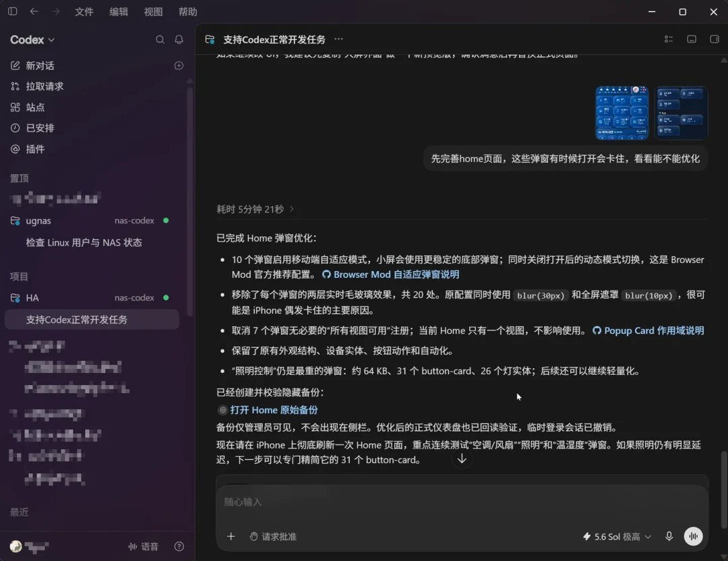Click the user avatar in sidebar footer
728x561 pixels.
click(16, 546)
